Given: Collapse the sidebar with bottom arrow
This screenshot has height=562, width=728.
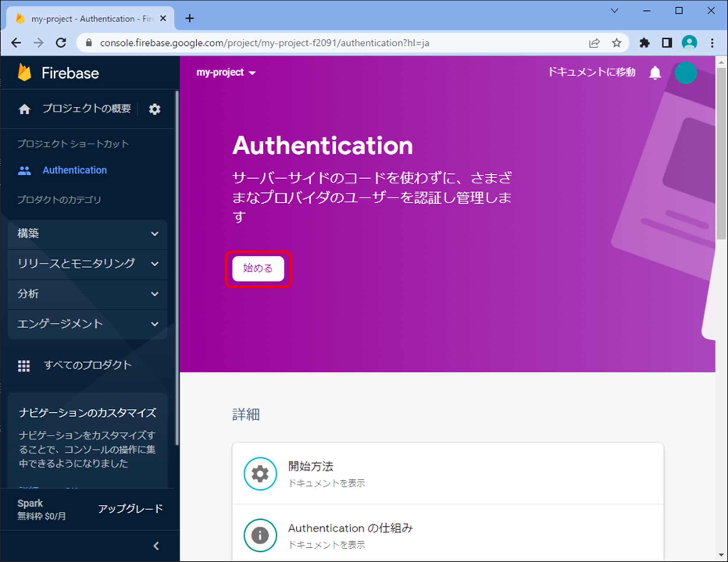Looking at the screenshot, I should click(156, 546).
